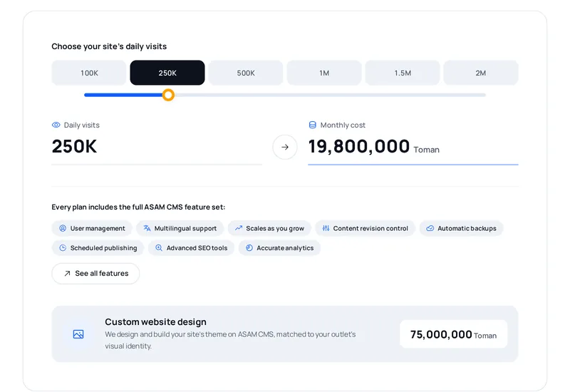Click the Custom website design image icon
Viewport: 570px width, 392px height.
78,334
